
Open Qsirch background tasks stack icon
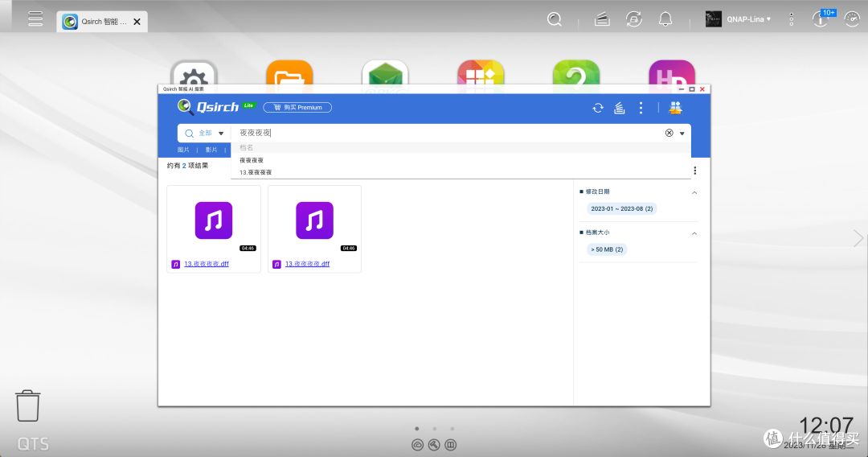tap(620, 108)
